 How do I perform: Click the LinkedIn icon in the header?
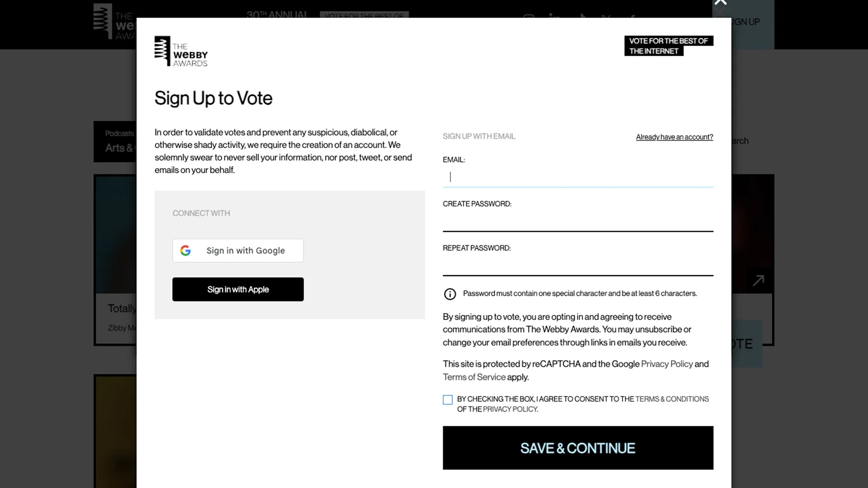point(555,19)
